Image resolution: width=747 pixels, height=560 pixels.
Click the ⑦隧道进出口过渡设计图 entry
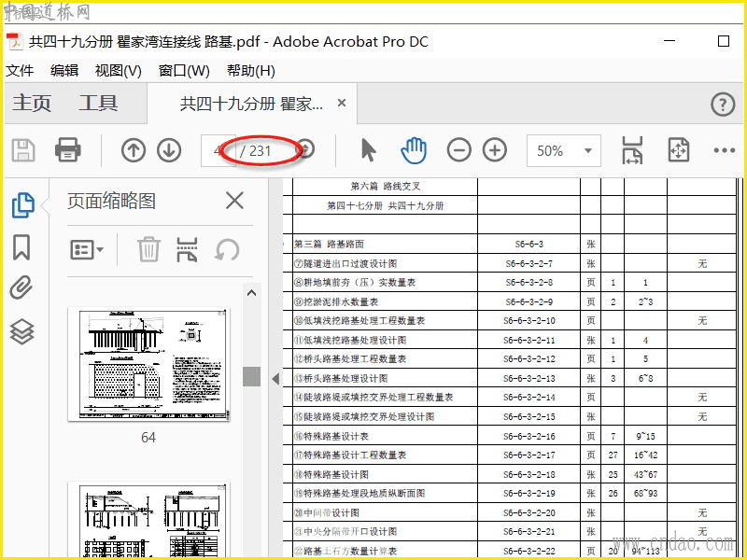(345, 263)
